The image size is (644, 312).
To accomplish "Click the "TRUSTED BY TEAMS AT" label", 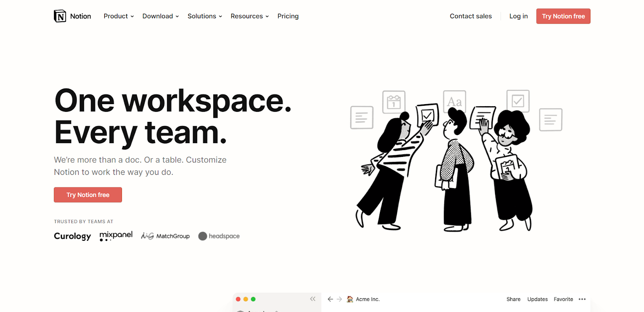I will [84, 222].
